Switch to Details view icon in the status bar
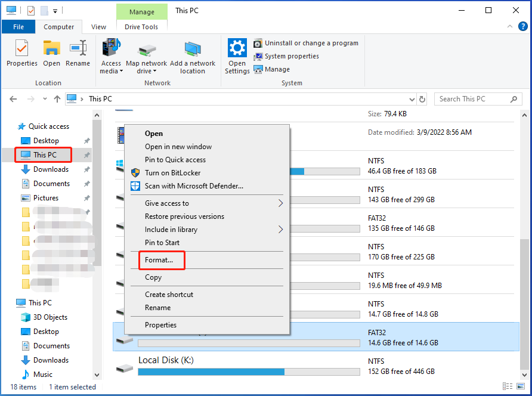The image size is (532, 396). click(x=508, y=386)
